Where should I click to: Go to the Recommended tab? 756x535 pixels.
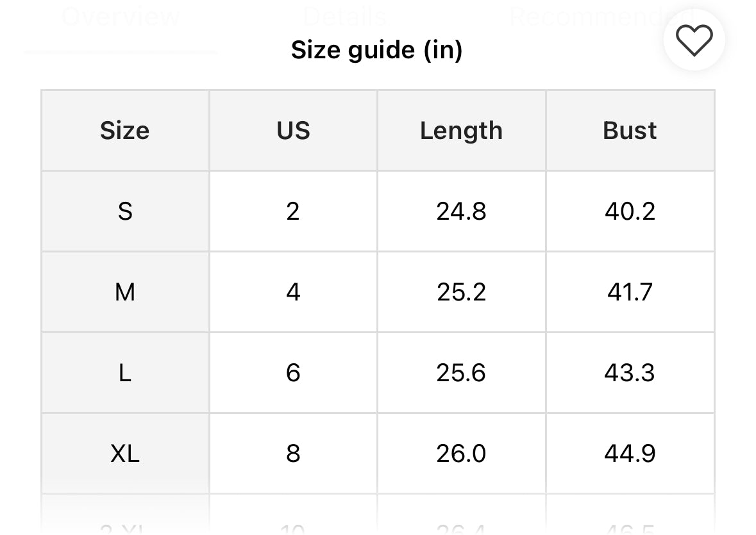pos(601,15)
